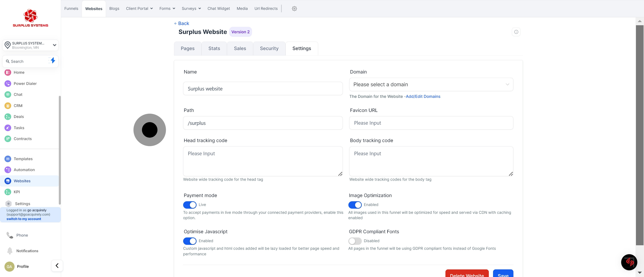Expand the Surplus Systems location switcher
The width and height of the screenshot is (644, 277).
click(x=30, y=45)
